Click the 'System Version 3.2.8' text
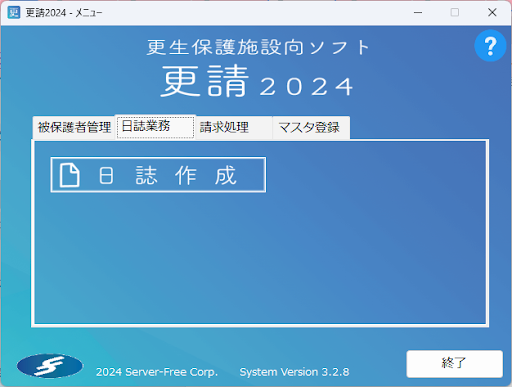Viewport: 512px width, 387px height. coord(294,372)
